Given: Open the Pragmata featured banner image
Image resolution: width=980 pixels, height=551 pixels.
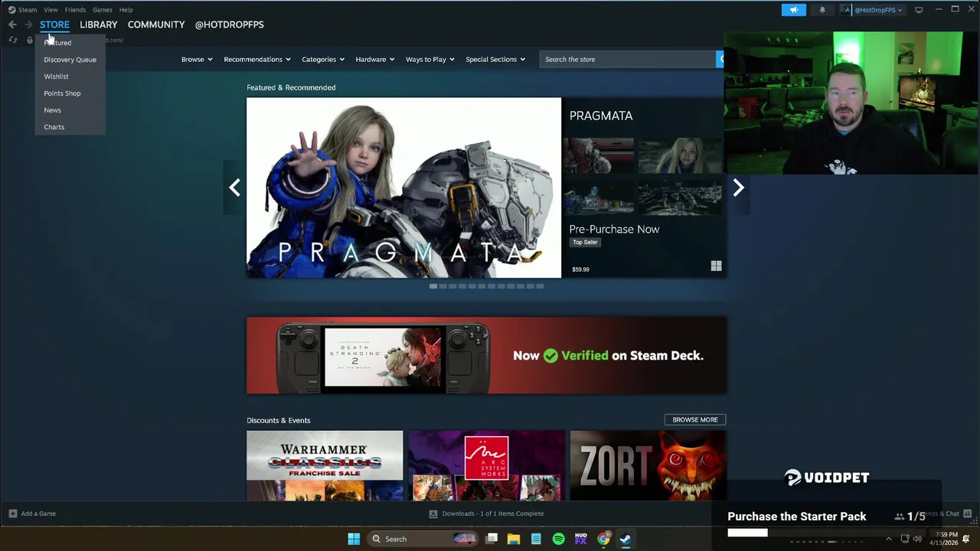Looking at the screenshot, I should tap(403, 187).
